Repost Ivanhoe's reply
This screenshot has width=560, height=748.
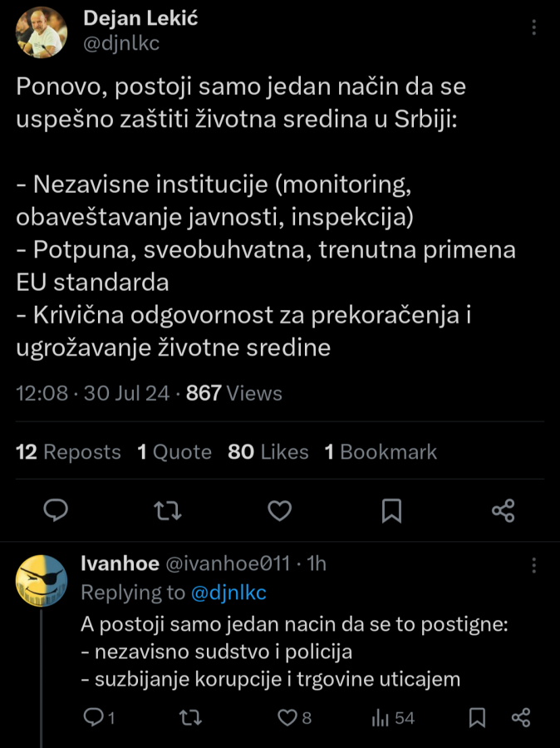pos(190,717)
